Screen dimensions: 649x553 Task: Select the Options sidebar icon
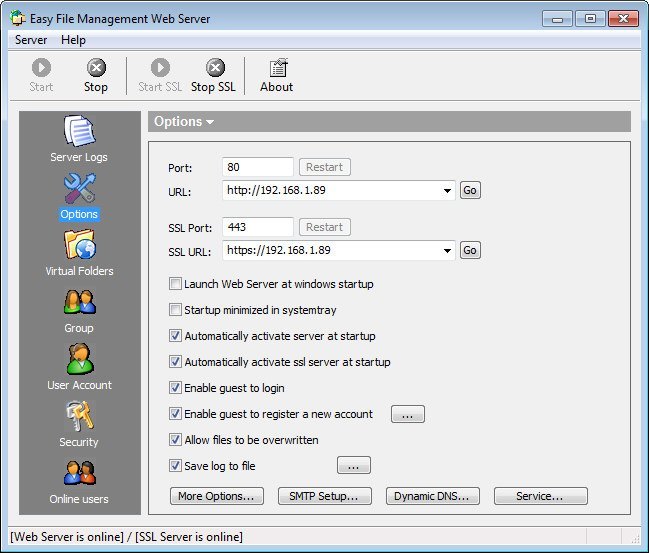(79, 197)
